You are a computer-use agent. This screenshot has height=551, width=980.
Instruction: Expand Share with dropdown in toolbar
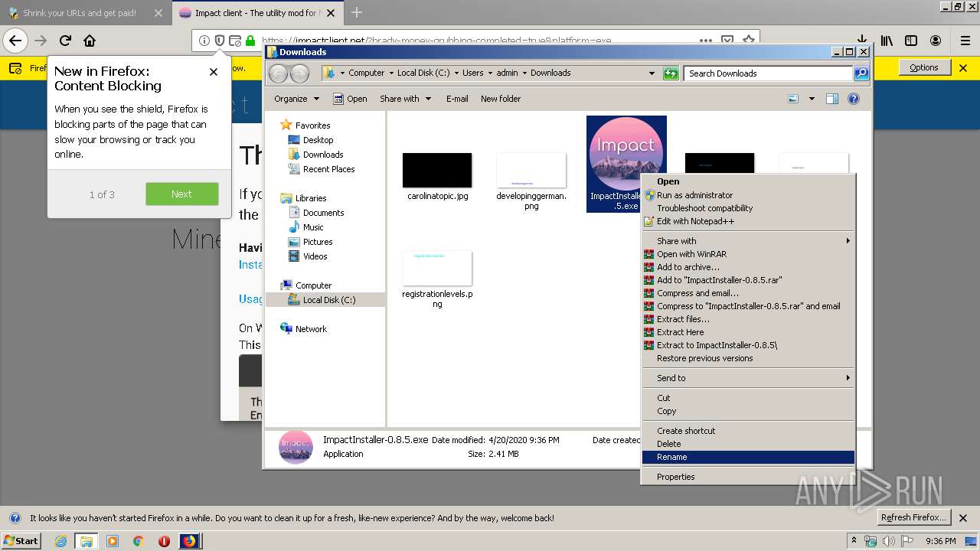click(405, 99)
